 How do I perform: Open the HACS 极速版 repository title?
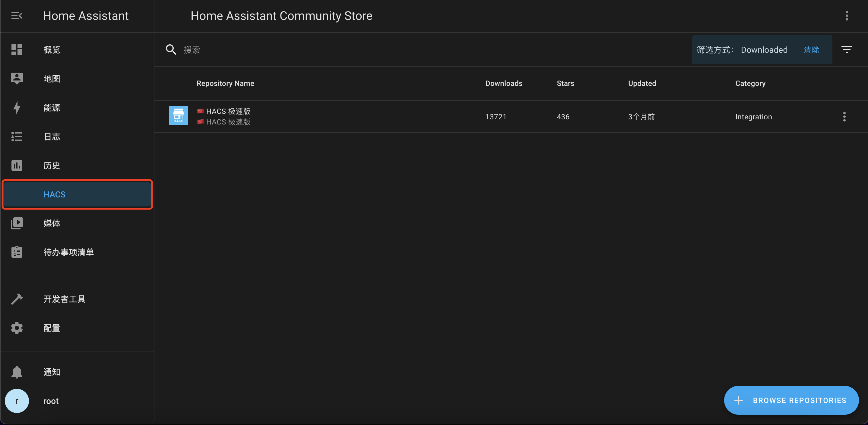tap(224, 111)
